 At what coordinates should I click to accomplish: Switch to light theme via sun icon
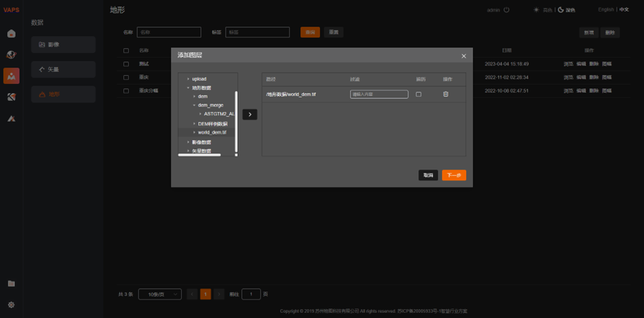coord(536,10)
